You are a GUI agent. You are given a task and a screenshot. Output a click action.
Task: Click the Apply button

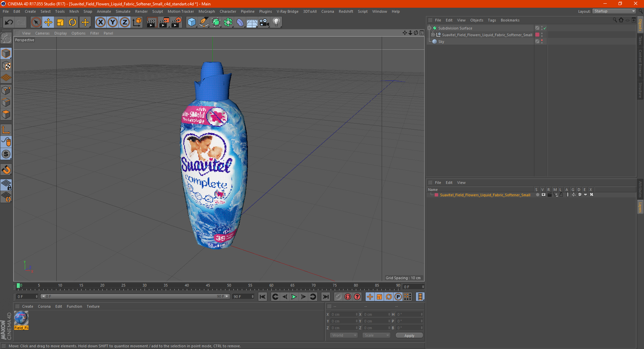(x=409, y=336)
